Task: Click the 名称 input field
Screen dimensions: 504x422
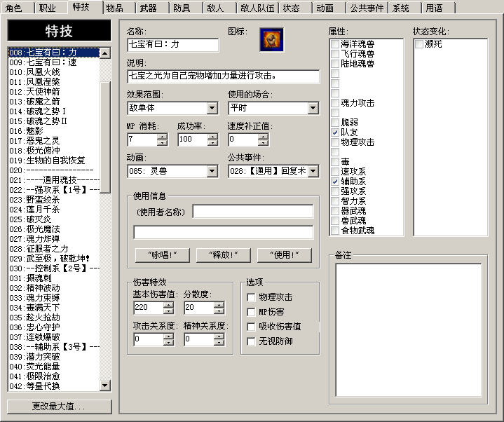Action: [x=173, y=45]
